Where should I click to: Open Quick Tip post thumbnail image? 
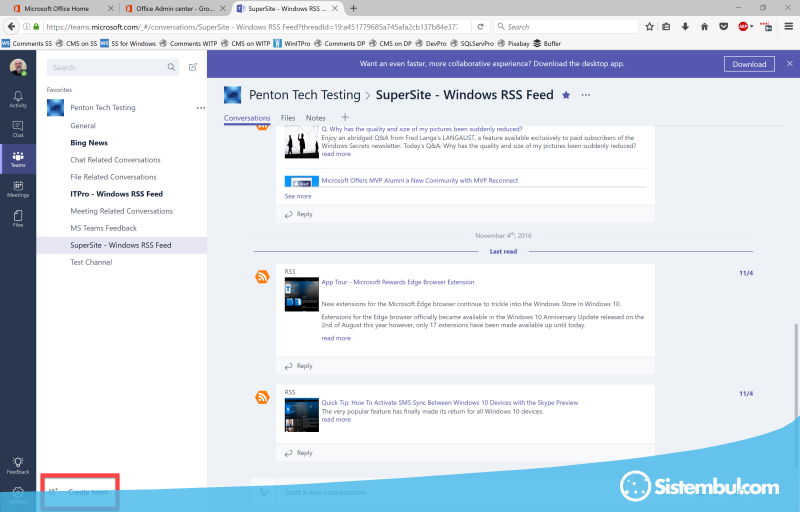pos(302,415)
